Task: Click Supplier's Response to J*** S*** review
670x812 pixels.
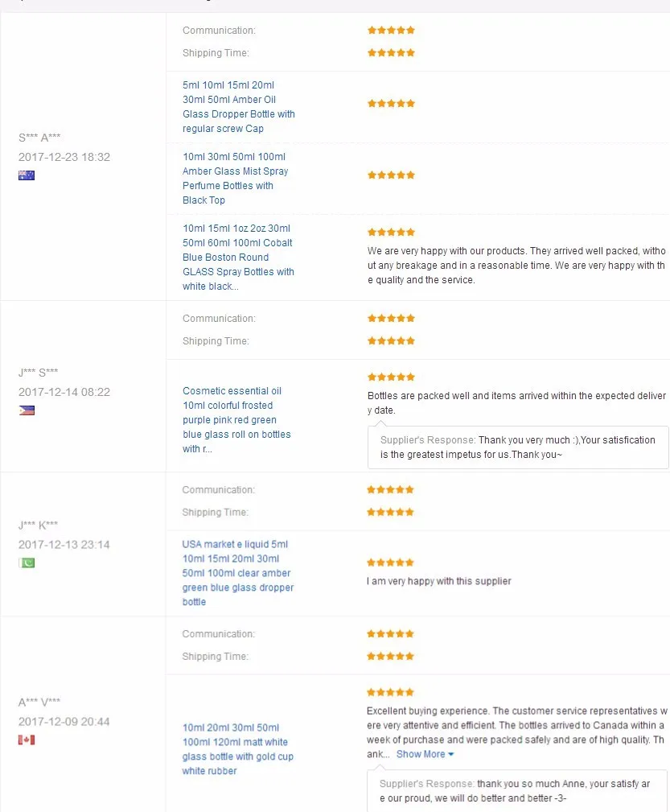Action: (517, 447)
